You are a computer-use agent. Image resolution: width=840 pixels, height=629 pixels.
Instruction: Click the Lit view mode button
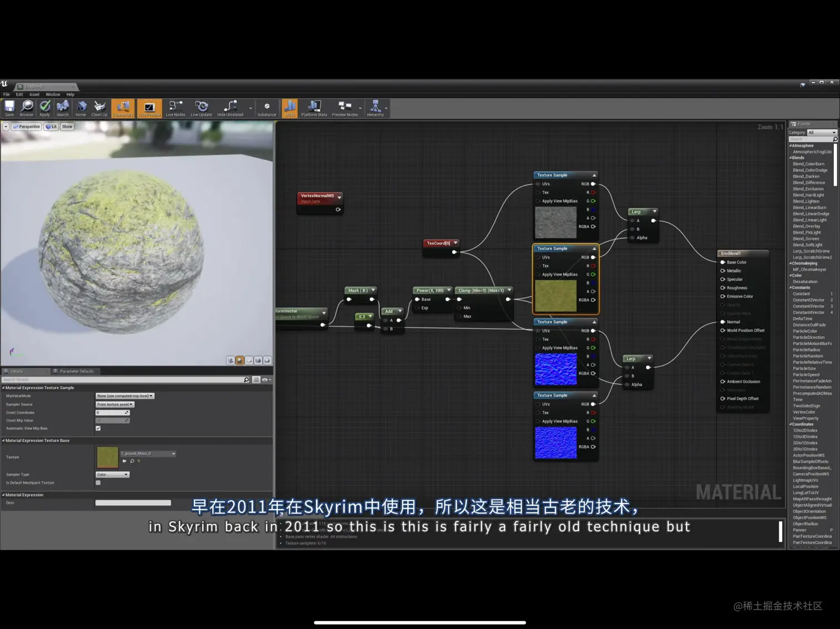[51, 127]
